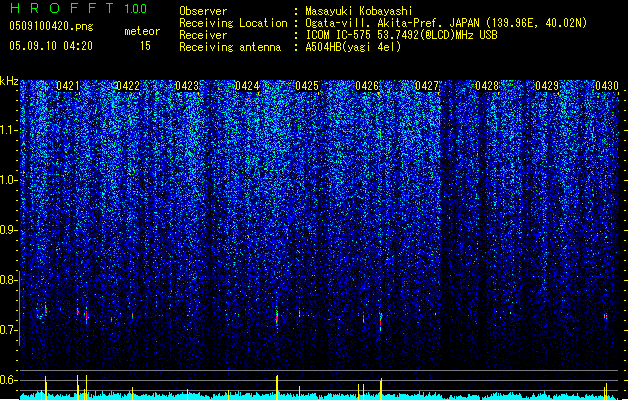Click the 0424 time marker
Viewport: 629px width, 400px height.
[247, 86]
